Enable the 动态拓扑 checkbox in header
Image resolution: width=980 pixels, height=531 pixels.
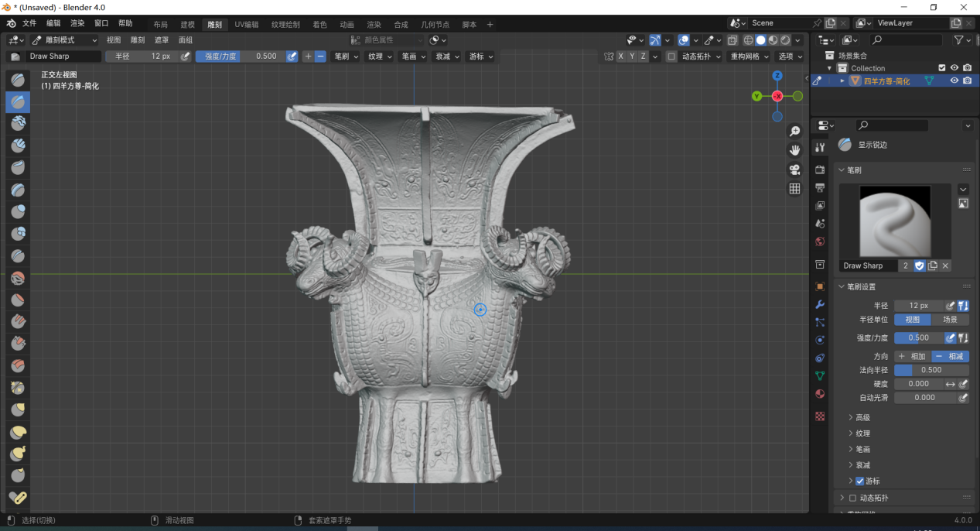click(671, 57)
